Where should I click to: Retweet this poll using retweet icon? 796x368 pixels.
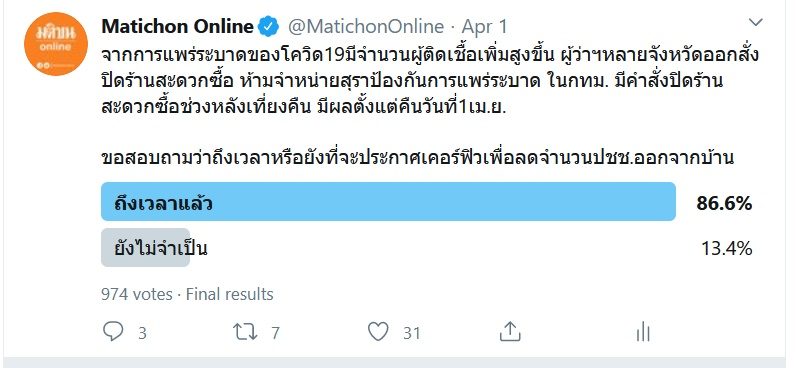(x=245, y=332)
